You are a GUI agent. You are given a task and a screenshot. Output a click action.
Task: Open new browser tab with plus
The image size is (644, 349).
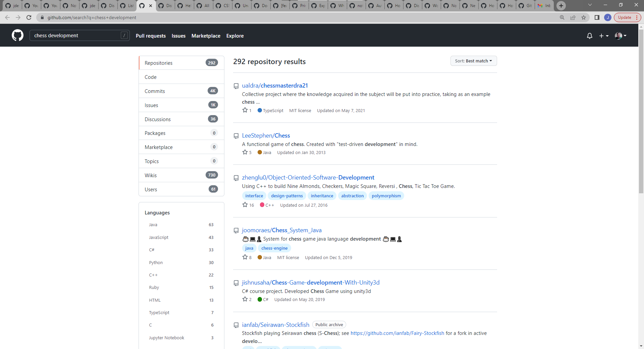[561, 5]
